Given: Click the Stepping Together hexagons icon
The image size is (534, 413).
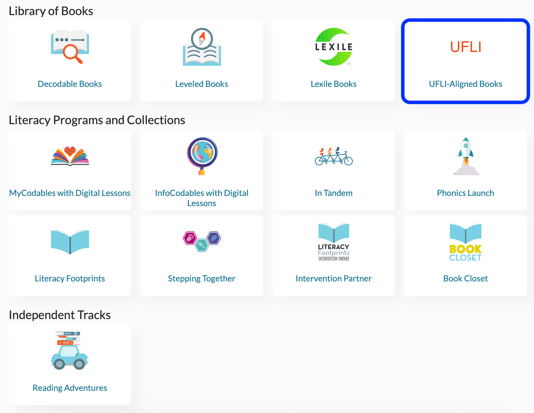Looking at the screenshot, I should click(202, 241).
